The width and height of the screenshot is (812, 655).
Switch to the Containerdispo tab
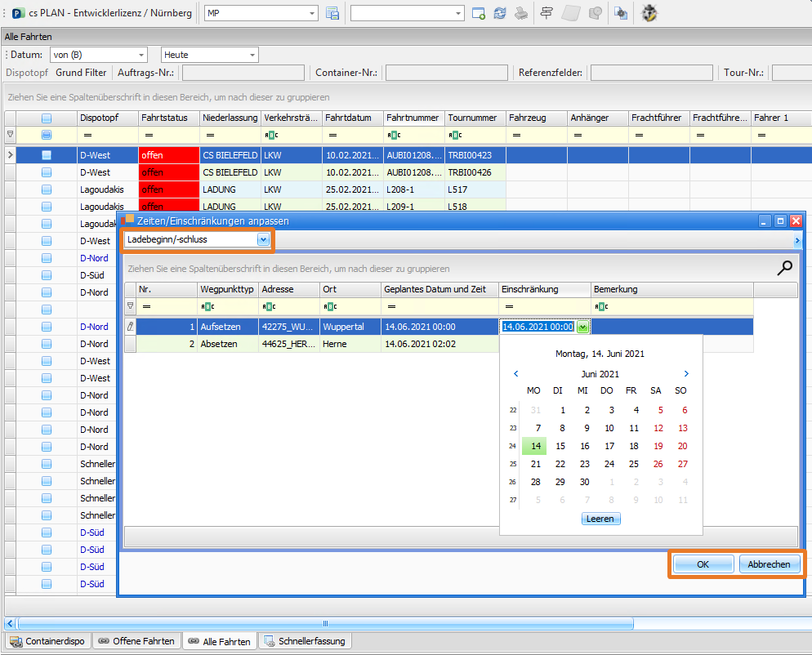point(47,642)
